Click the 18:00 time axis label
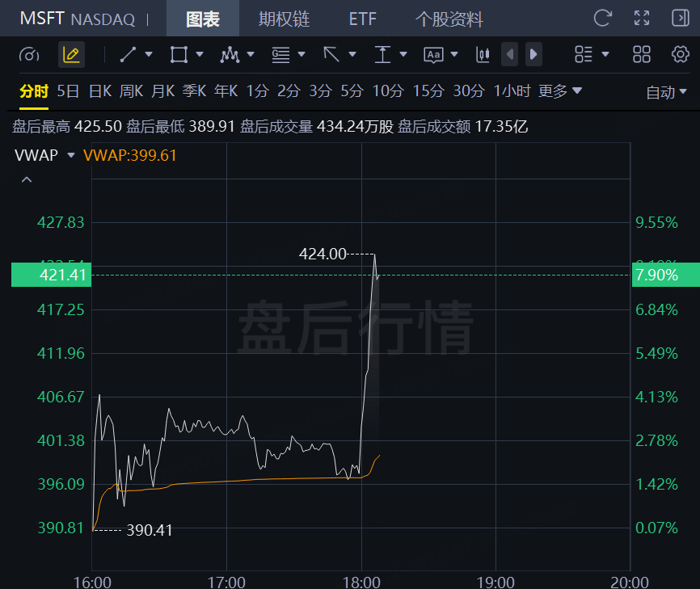This screenshot has height=589, width=700. coord(361,583)
